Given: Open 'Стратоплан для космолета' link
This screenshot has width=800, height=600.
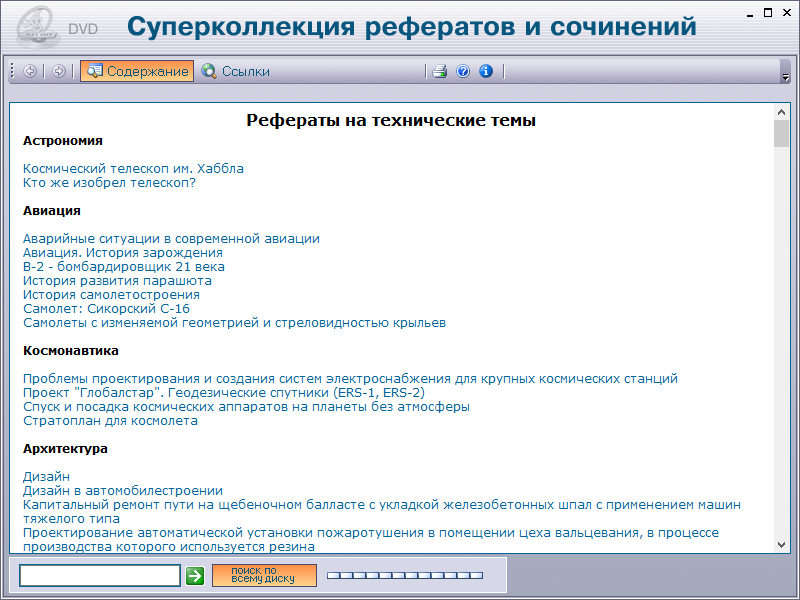Looking at the screenshot, I should pos(110,420).
